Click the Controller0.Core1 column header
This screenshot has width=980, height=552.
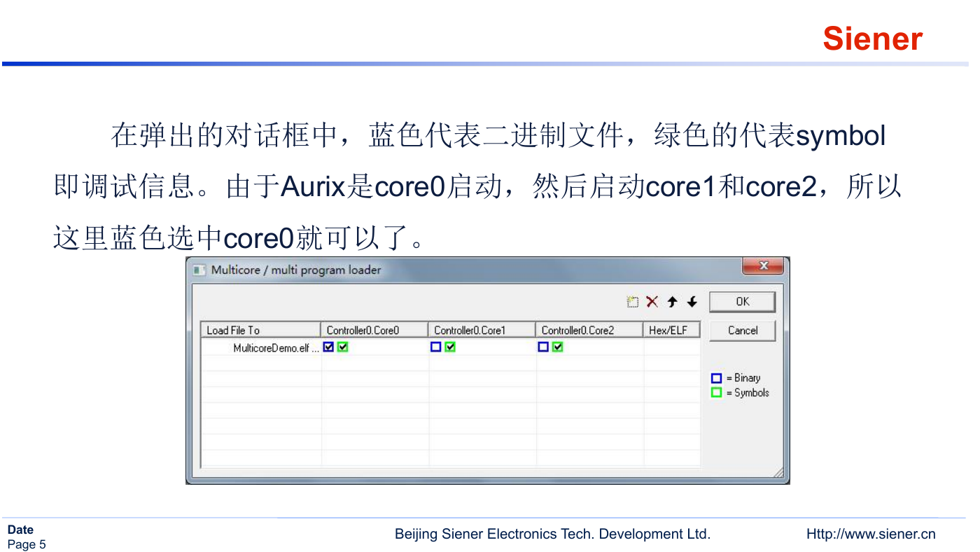coord(482,330)
